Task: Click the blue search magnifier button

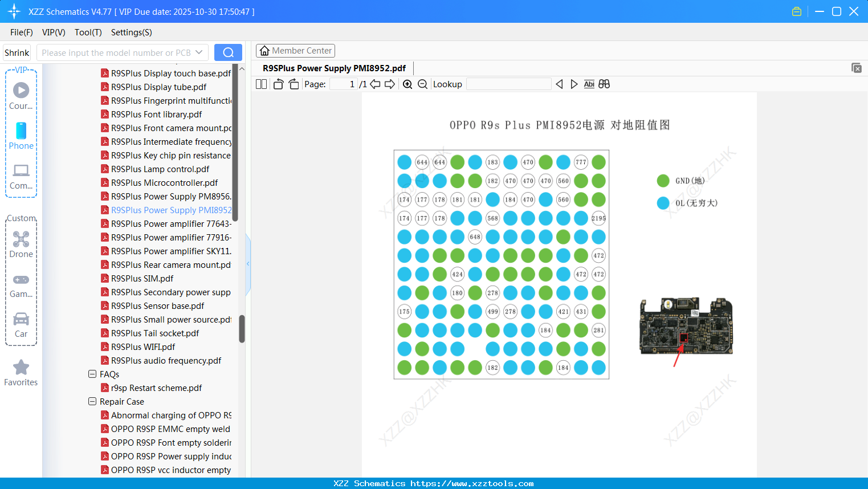Action: coord(228,52)
